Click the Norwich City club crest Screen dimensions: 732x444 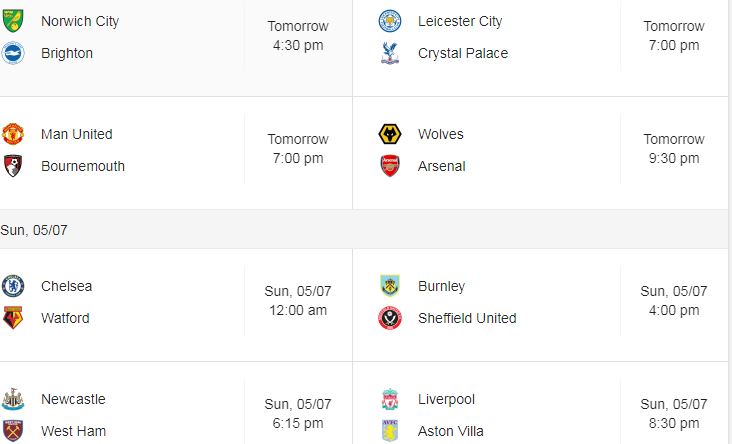click(x=13, y=21)
